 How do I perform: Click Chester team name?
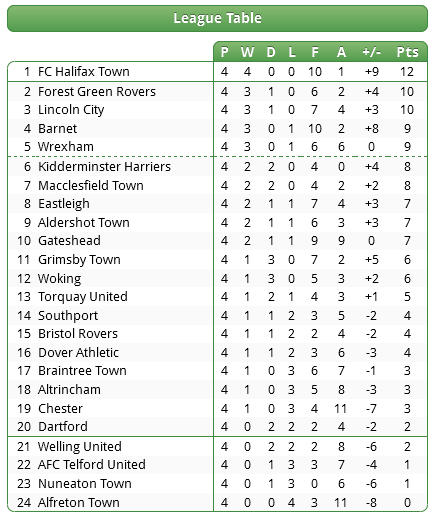(60, 409)
